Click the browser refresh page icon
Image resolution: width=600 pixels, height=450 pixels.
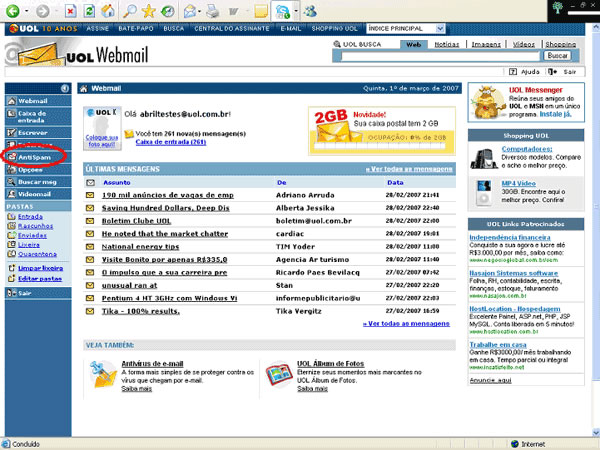pos(91,11)
